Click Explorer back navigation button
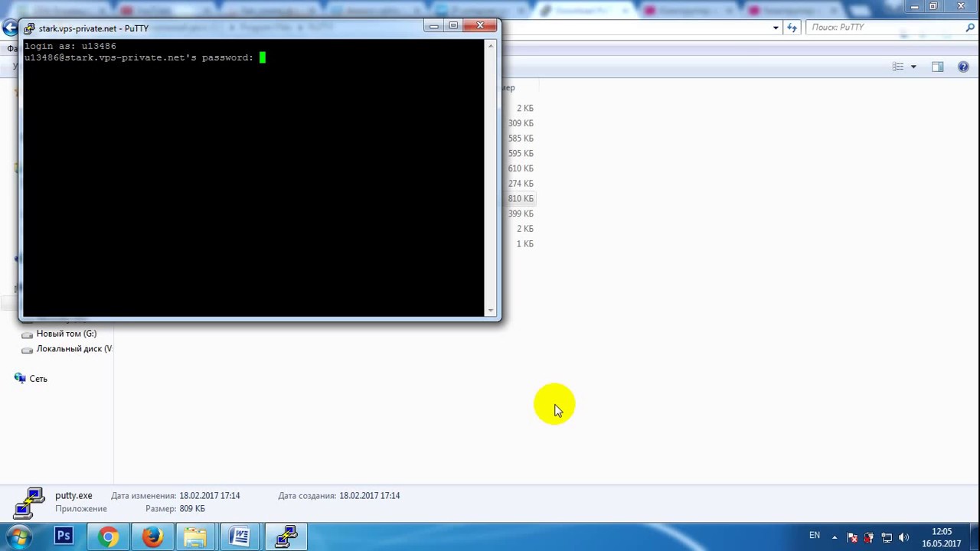This screenshot has width=980, height=551. pyautogui.click(x=9, y=28)
